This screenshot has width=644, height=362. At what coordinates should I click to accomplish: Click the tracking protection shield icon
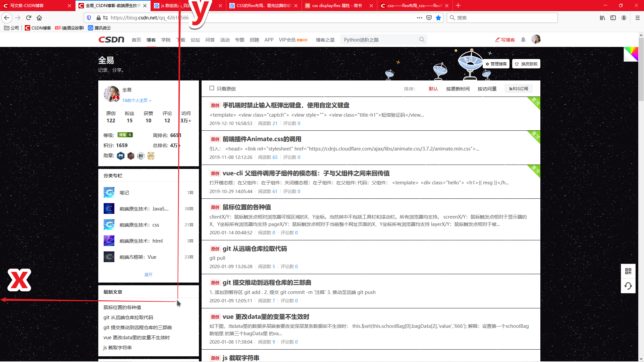89,18
